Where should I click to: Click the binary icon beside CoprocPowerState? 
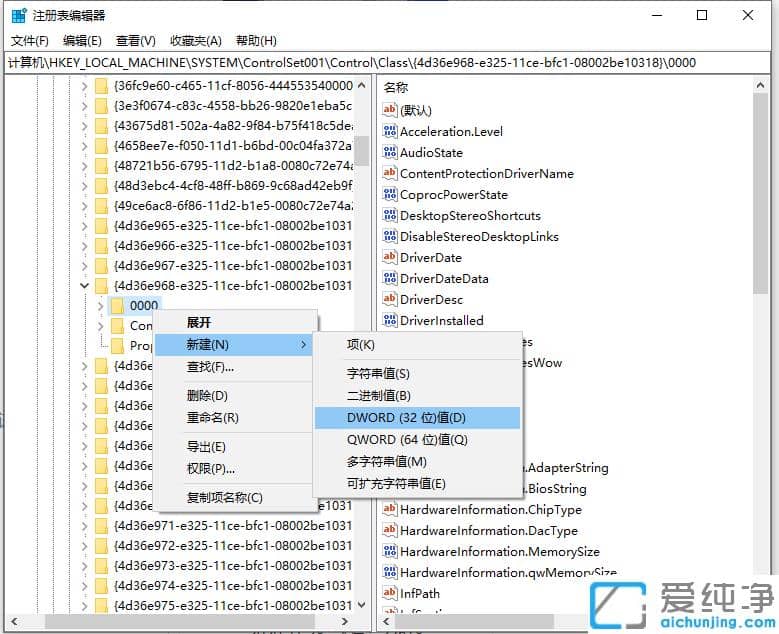pyautogui.click(x=390, y=194)
